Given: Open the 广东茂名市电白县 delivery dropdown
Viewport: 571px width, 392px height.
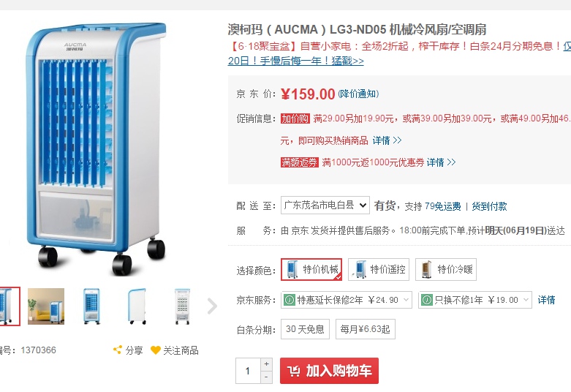Looking at the screenshot, I should 325,206.
